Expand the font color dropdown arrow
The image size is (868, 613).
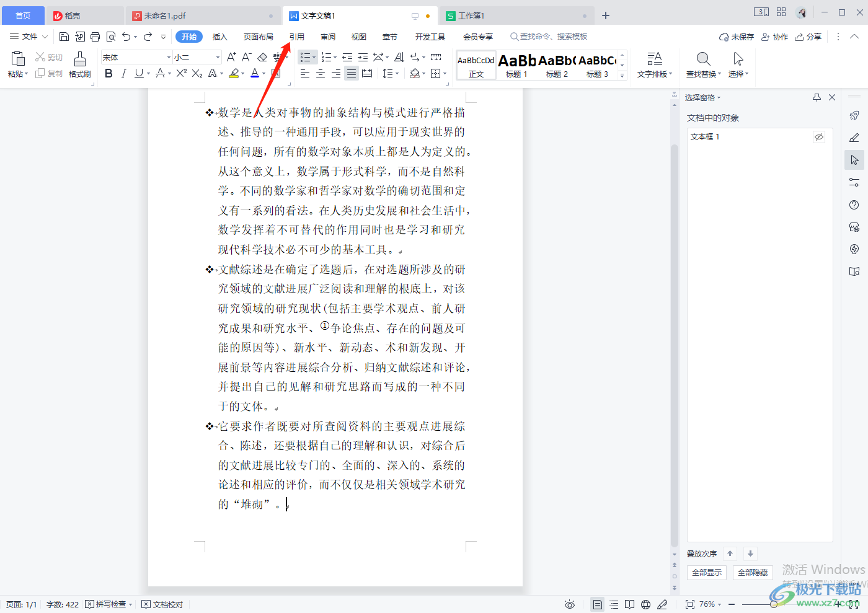(x=264, y=74)
